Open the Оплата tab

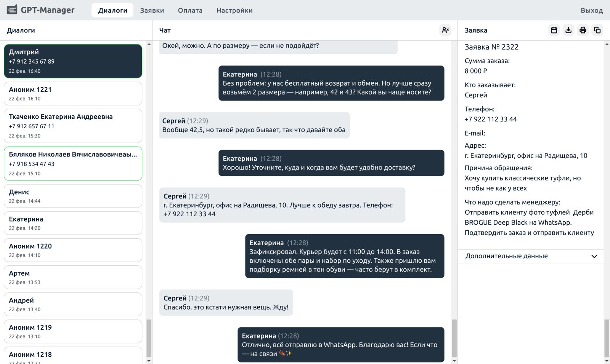coord(190,10)
